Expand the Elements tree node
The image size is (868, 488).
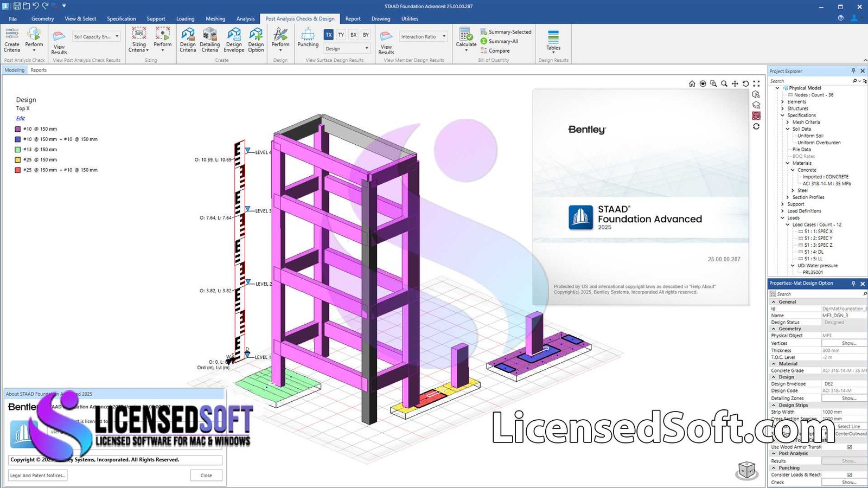pyautogui.click(x=782, y=102)
